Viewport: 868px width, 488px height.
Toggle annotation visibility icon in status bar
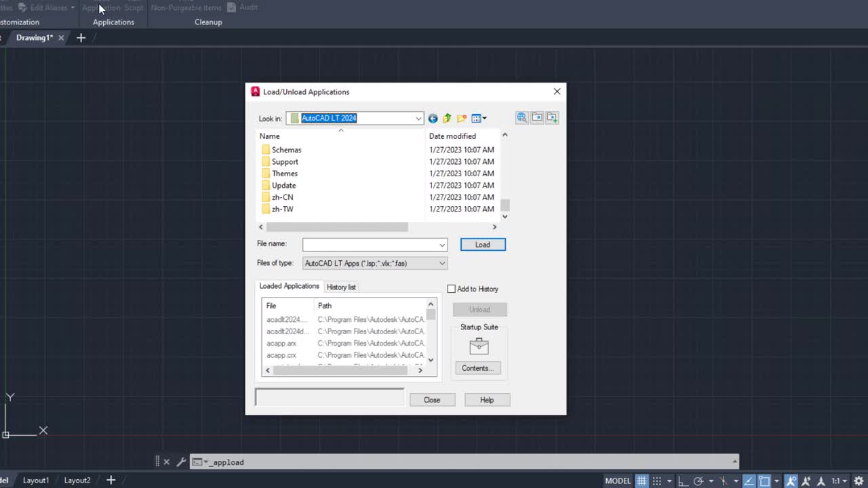pos(791,481)
